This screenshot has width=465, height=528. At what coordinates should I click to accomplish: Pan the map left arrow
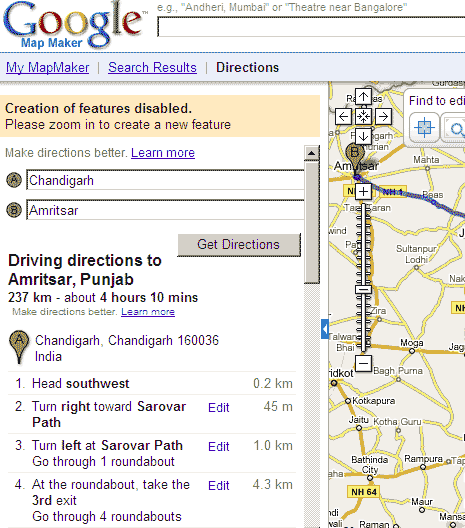pyautogui.click(x=343, y=117)
